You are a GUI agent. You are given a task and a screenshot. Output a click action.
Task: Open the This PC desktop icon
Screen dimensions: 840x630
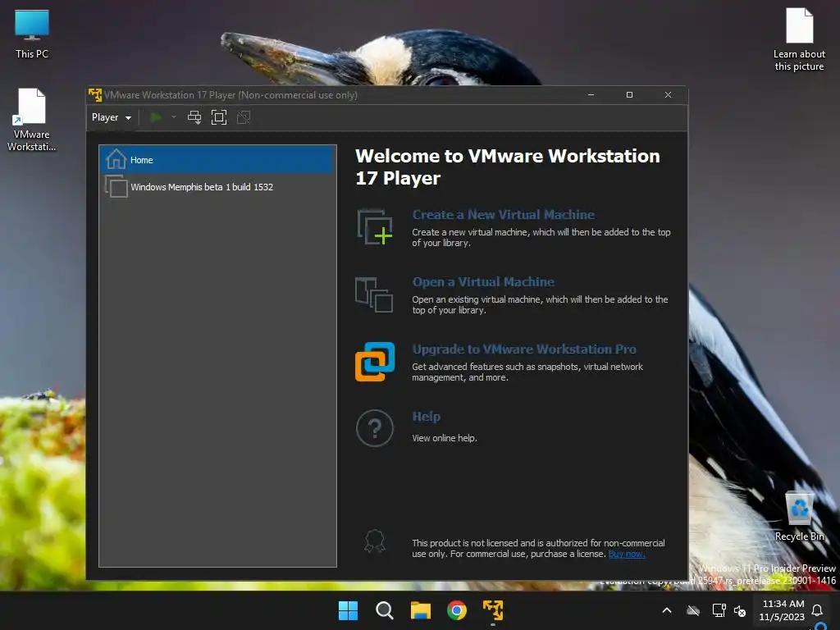32,34
